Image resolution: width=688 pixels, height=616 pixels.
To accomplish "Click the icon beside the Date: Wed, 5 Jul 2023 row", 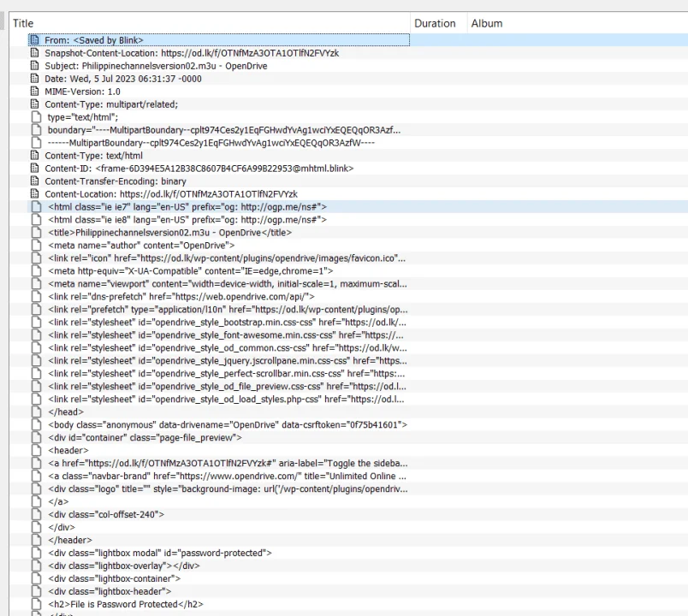I will 35,79.
